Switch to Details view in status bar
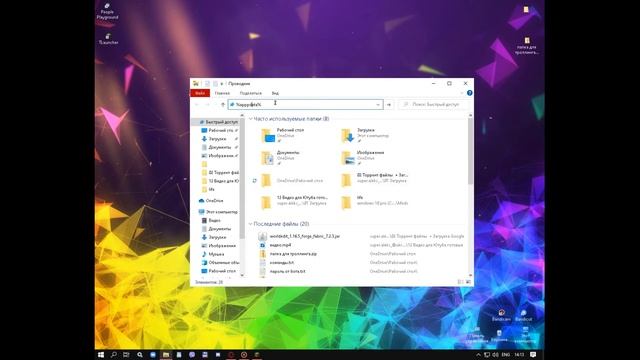This screenshot has width=640, height=360. [x=460, y=282]
